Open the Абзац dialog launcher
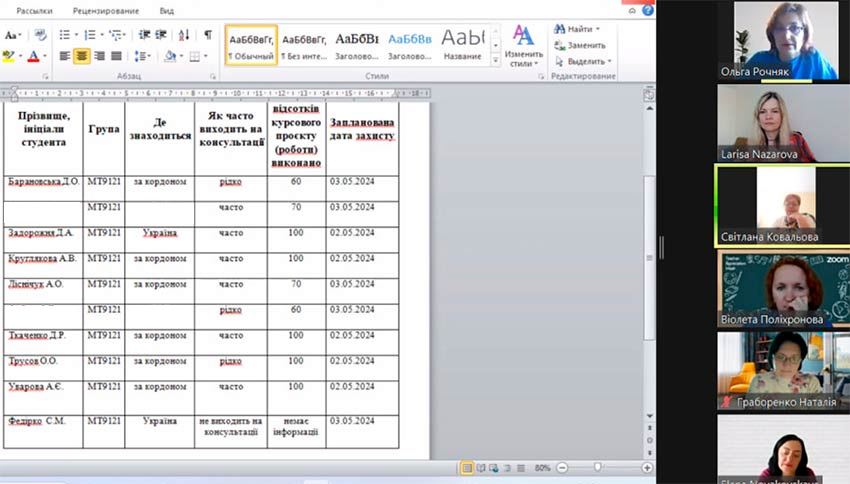The width and height of the screenshot is (850, 484). (213, 76)
